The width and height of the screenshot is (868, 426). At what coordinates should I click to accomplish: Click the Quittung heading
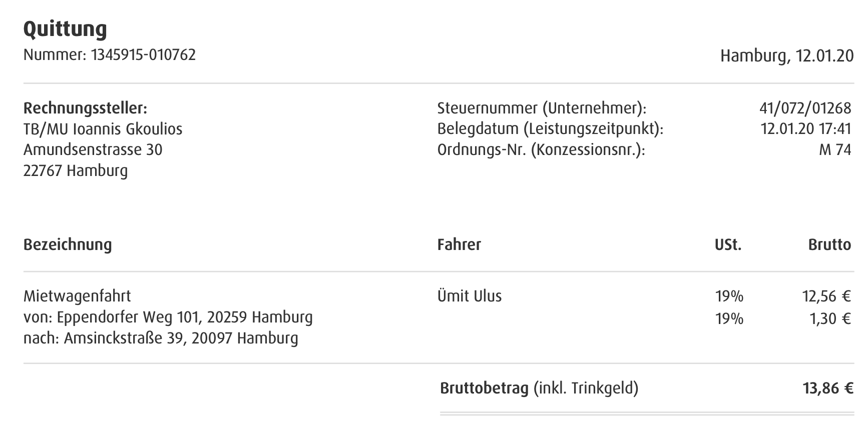pyautogui.click(x=65, y=29)
